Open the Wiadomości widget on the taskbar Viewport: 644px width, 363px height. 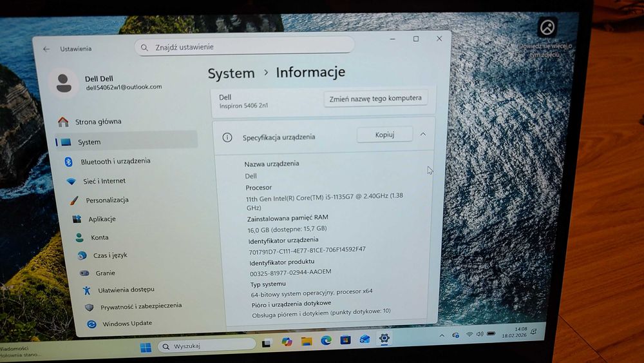tap(21, 351)
